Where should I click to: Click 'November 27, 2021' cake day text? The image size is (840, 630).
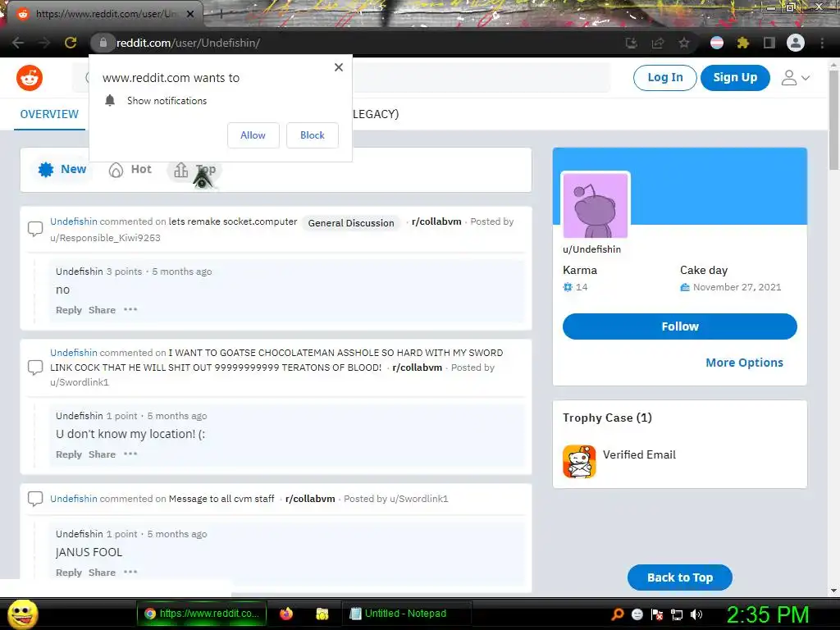pos(737,288)
